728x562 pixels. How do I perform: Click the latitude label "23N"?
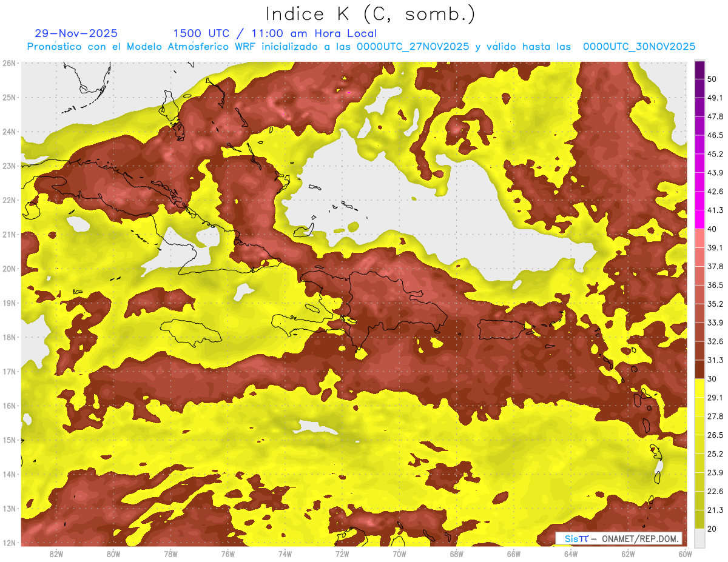pos(9,166)
